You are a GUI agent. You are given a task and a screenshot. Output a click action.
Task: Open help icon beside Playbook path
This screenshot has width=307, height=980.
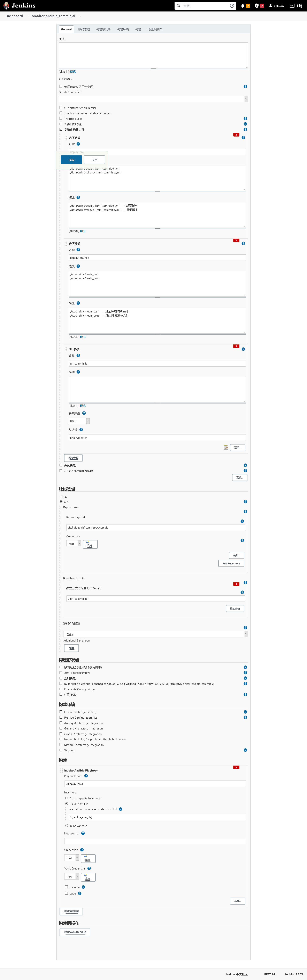click(86, 776)
